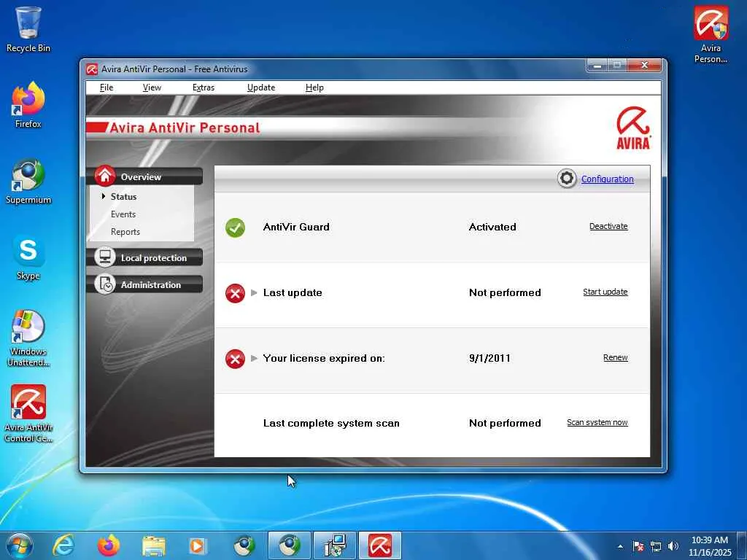Click the volume speaker tray icon
The image size is (747, 560).
pyautogui.click(x=673, y=546)
